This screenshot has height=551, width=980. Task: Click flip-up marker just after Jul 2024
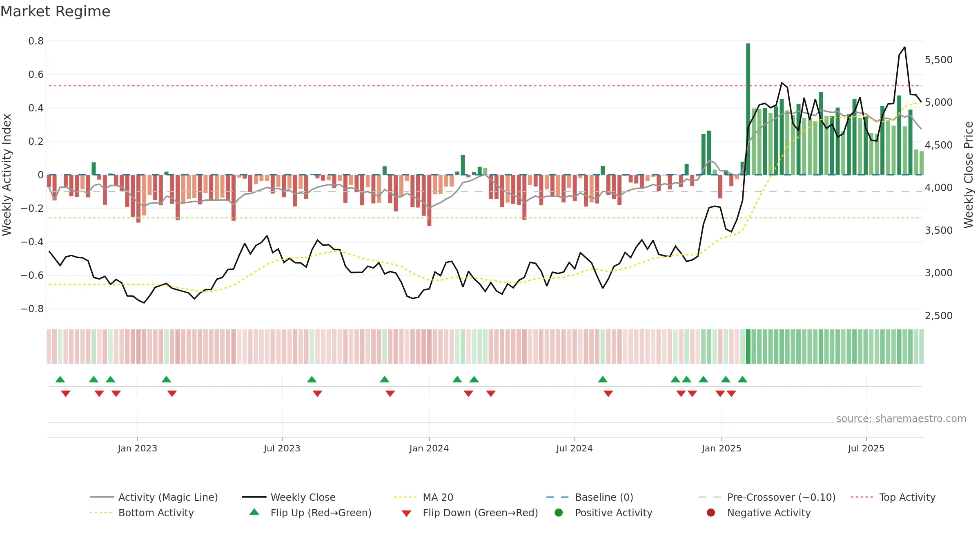(603, 379)
